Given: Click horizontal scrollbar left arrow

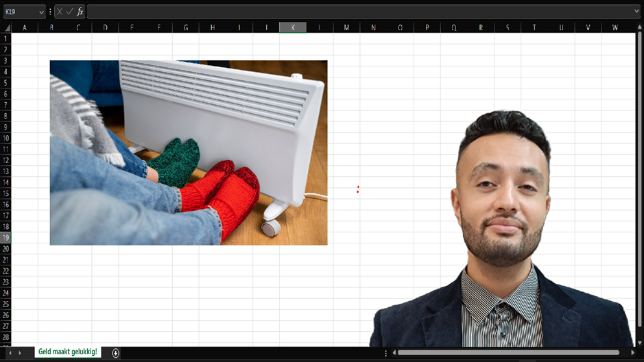Looking at the screenshot, I should tap(393, 352).
